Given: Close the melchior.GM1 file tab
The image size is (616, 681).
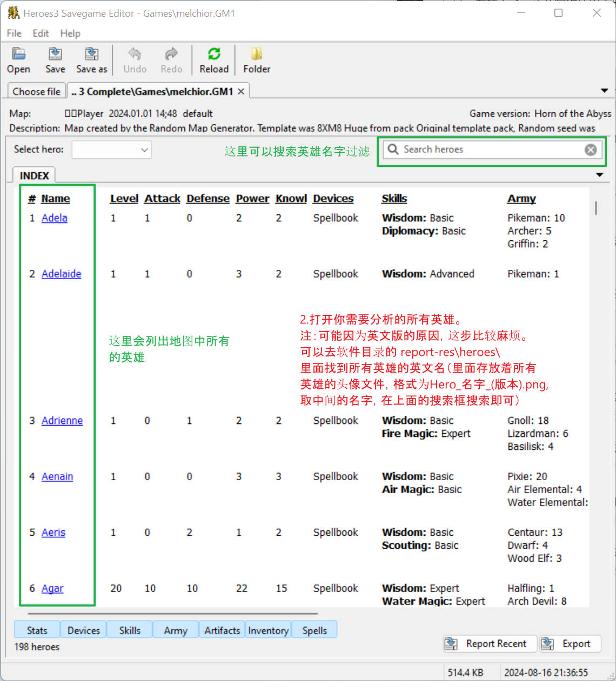Looking at the screenshot, I should coord(241,91).
